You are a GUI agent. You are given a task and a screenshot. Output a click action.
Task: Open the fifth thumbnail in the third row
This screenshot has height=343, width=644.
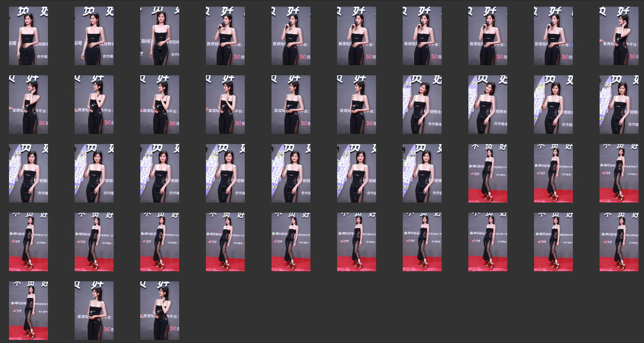291,173
